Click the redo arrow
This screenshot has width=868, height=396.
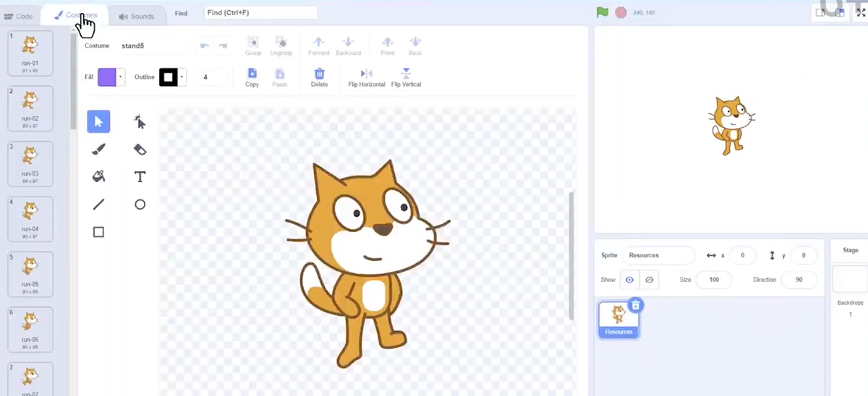pos(223,46)
